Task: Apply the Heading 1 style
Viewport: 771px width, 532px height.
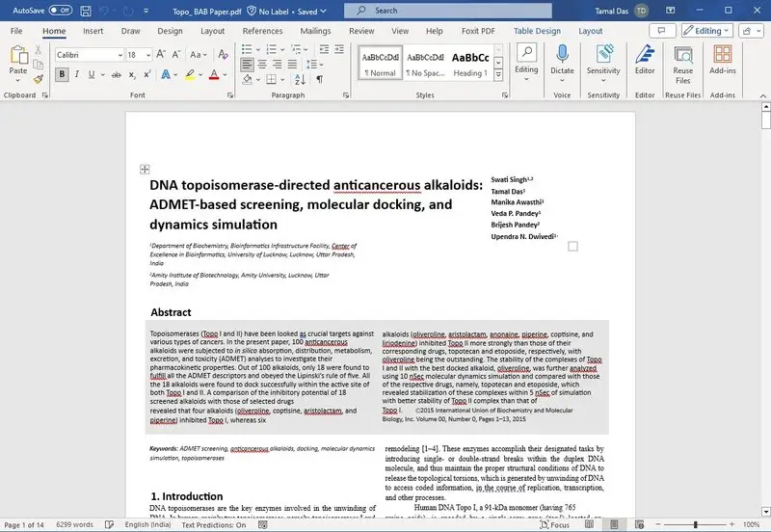Action: pyautogui.click(x=469, y=64)
